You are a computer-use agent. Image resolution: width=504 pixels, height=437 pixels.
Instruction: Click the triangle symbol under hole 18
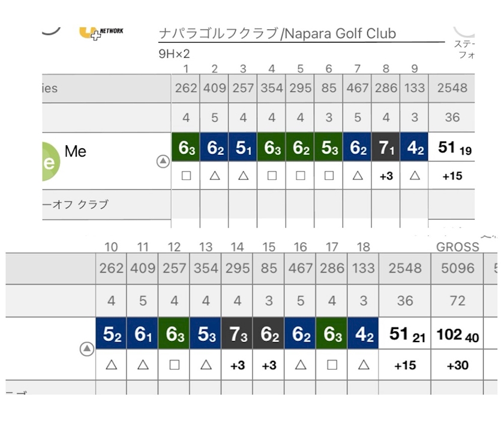pos(364,365)
